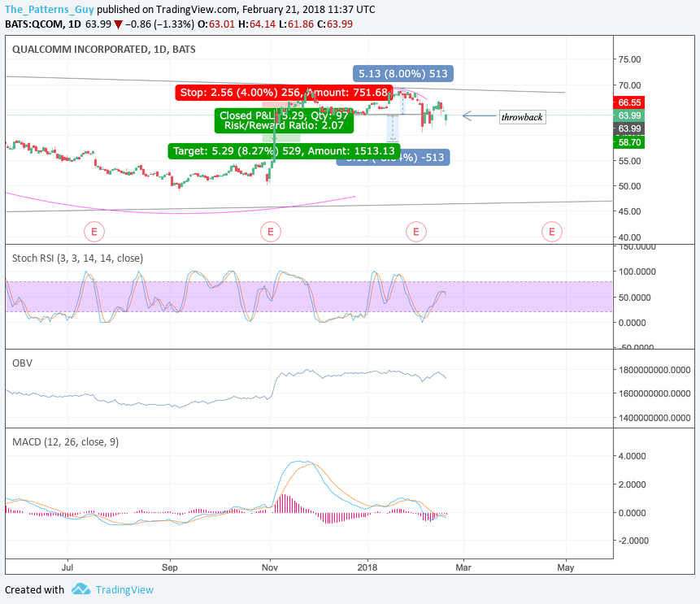Click the May label on time axis
Image resolution: width=700 pixels, height=604 pixels.
tap(566, 567)
